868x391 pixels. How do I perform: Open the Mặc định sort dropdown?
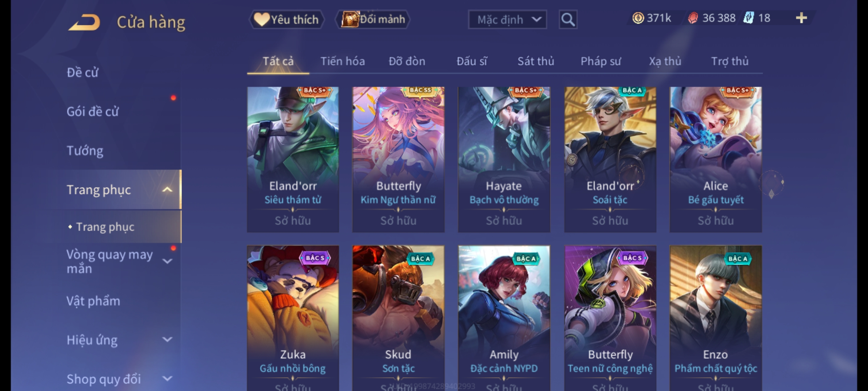(x=507, y=20)
